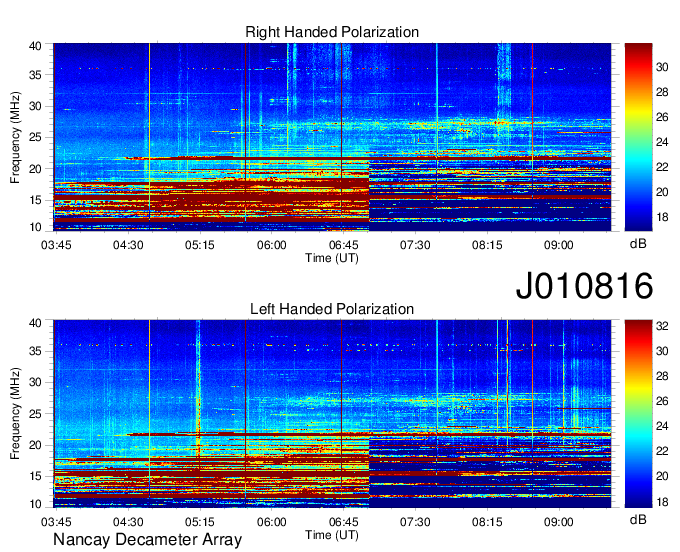Click the Right Handed Polarization spectrogram image

[x=332, y=137]
